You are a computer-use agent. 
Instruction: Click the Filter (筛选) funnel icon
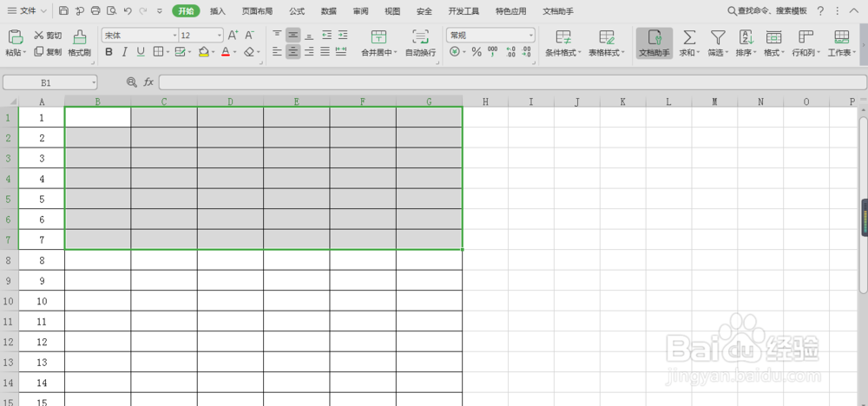coord(718,37)
